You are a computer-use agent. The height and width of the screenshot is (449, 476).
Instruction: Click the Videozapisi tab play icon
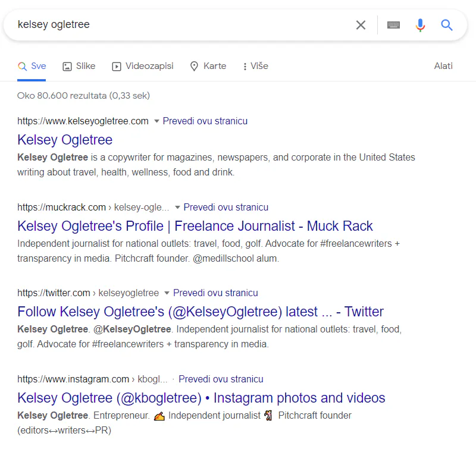click(117, 67)
